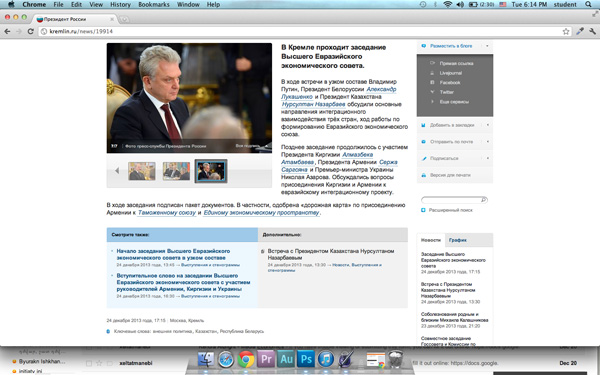Open Вступительное слово на заседании related link
Screen dimensions: 600x375
pos(183,282)
